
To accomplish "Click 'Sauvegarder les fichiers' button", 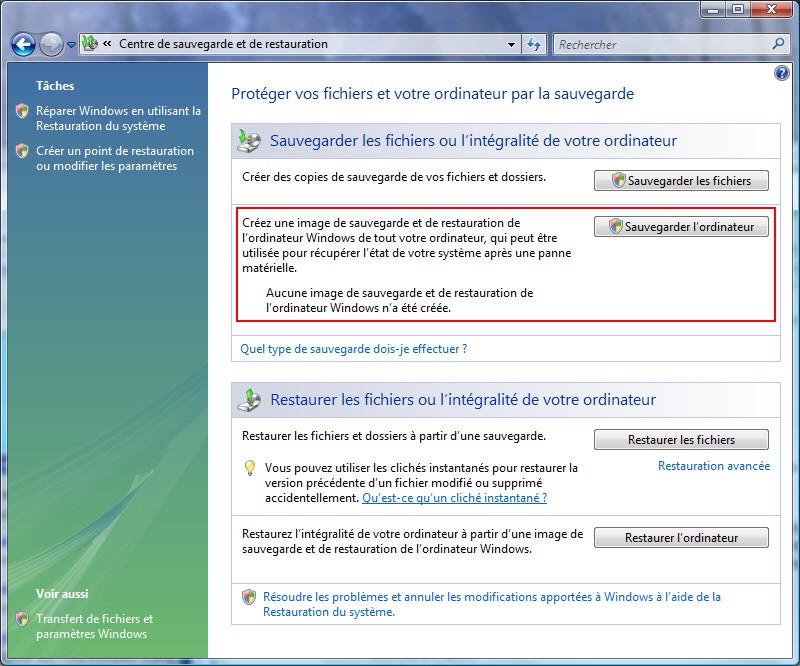I will click(681, 181).
